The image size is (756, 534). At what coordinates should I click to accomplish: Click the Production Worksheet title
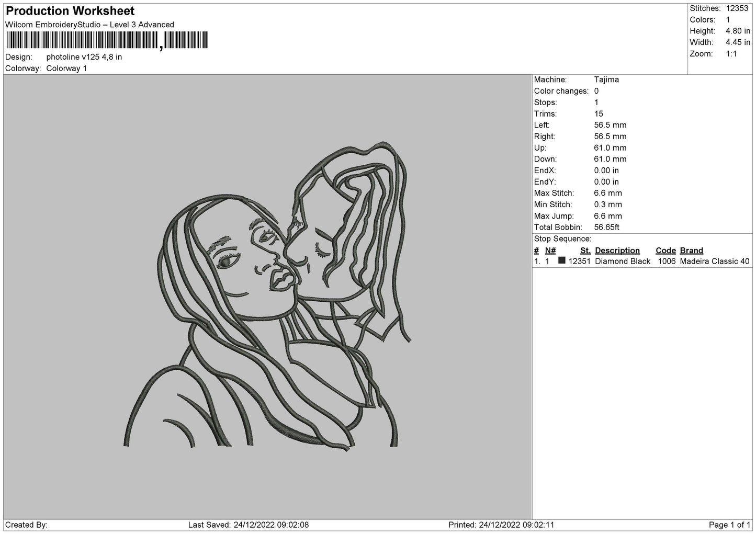click(x=70, y=11)
